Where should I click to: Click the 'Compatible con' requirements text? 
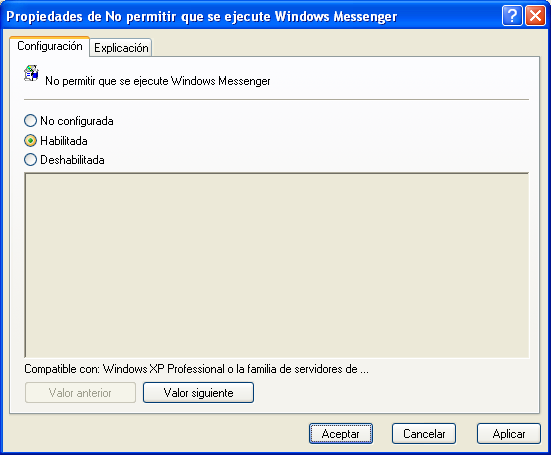coord(196,369)
